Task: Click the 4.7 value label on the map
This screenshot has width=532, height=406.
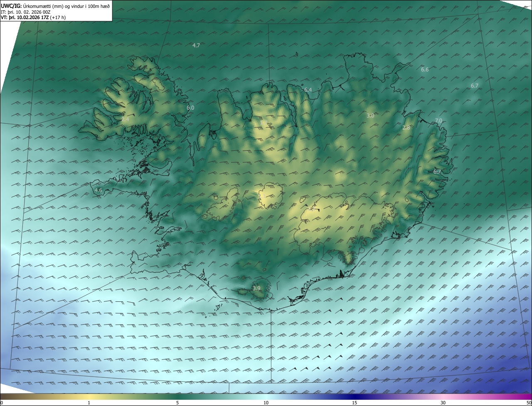Action: point(197,45)
